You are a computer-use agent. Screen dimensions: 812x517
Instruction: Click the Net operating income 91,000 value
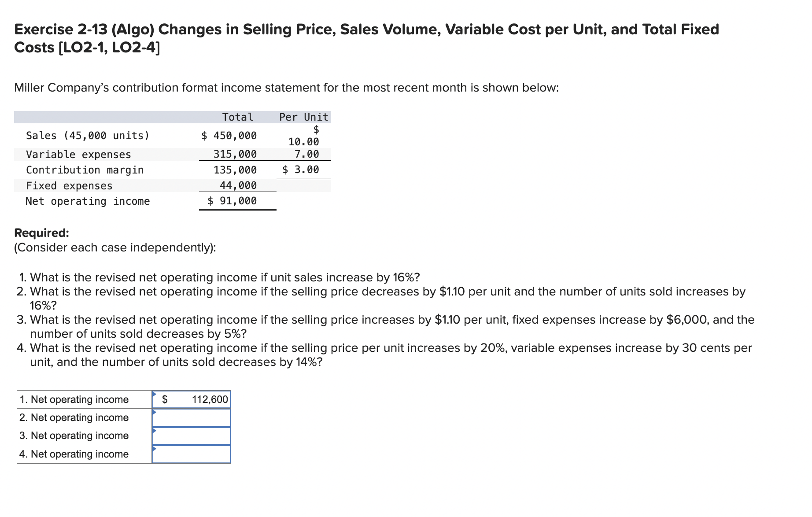tap(232, 201)
